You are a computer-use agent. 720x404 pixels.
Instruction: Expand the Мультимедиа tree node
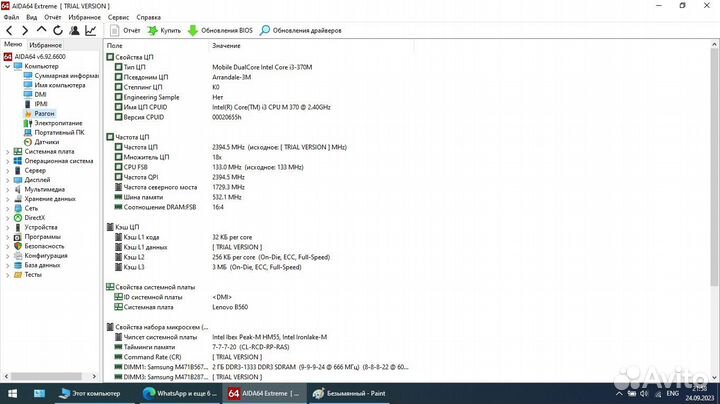pyautogui.click(x=7, y=189)
